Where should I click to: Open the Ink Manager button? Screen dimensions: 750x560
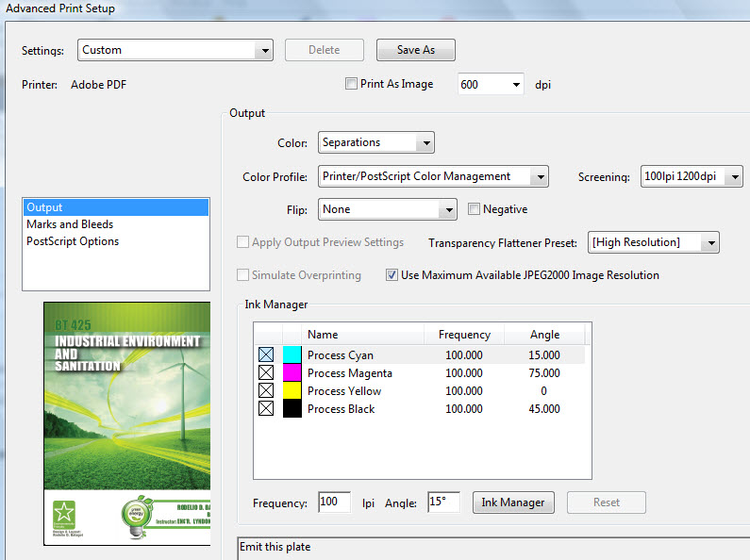pos(513,502)
